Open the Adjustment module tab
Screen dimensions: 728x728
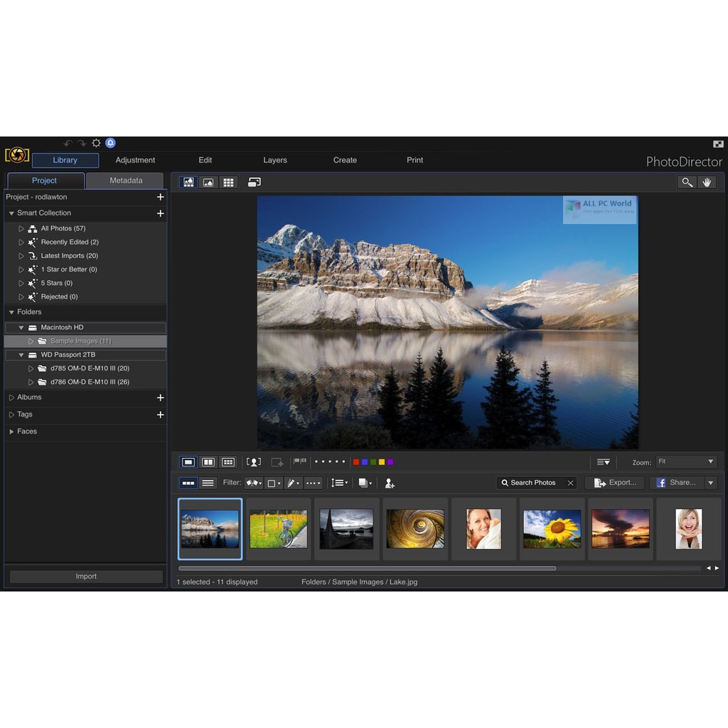point(135,160)
